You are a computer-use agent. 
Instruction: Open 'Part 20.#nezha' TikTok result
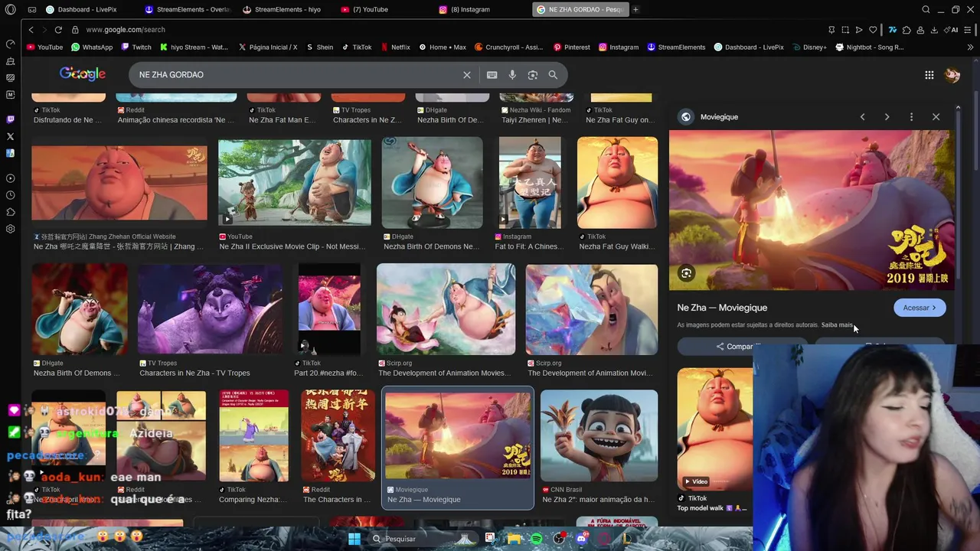tap(329, 309)
